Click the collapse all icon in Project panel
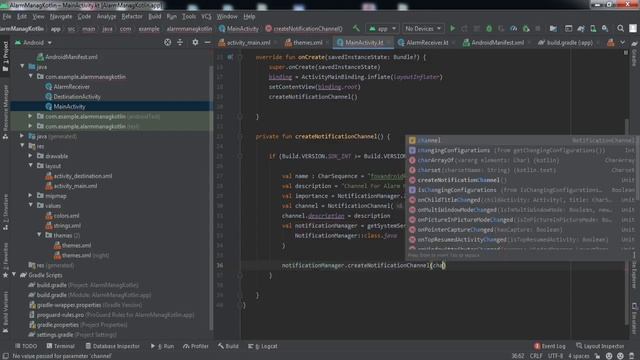The height and width of the screenshot is (360, 640). [x=180, y=42]
